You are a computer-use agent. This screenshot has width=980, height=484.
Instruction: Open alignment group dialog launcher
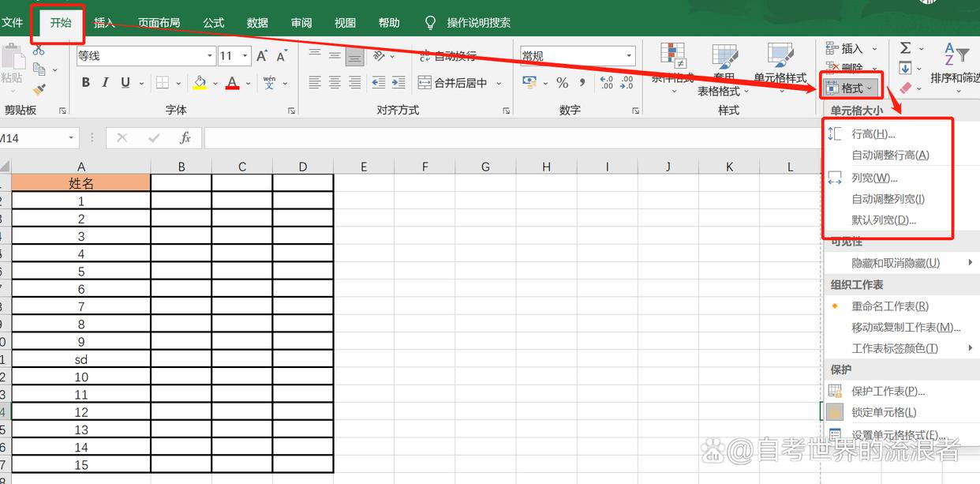[x=505, y=111]
